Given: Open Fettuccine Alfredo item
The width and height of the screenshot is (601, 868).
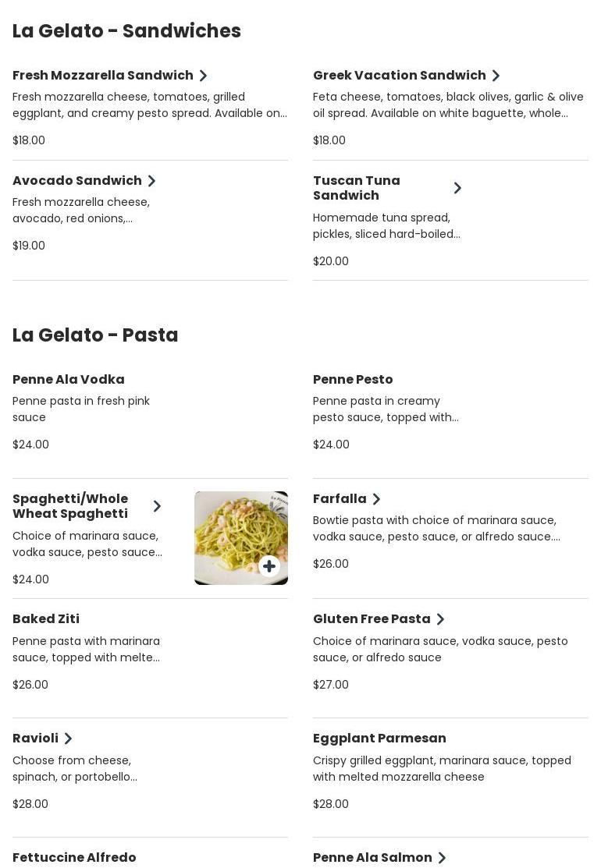Looking at the screenshot, I should [x=74, y=858].
